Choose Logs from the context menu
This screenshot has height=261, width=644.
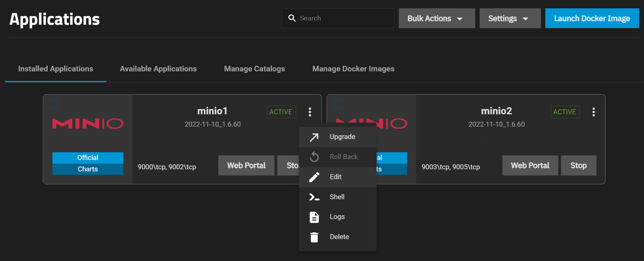(x=338, y=217)
